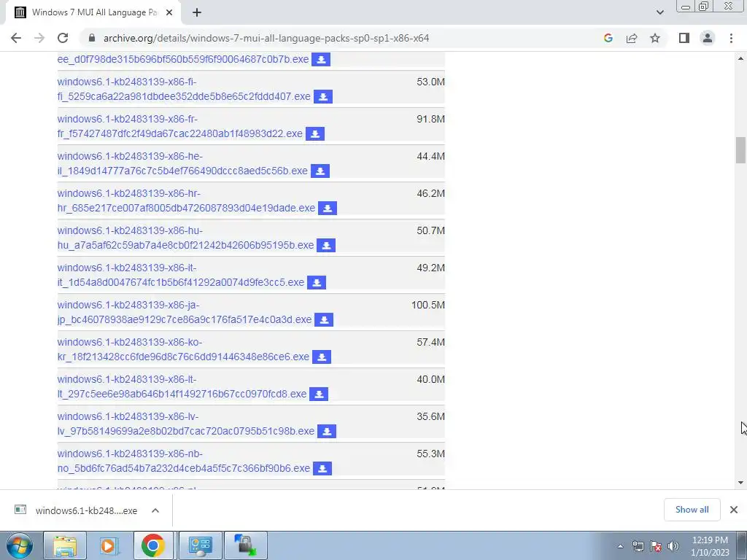Screen dimensions: 747x560
Task: Click download icon for x86-hr file
Action: pyautogui.click(x=328, y=208)
